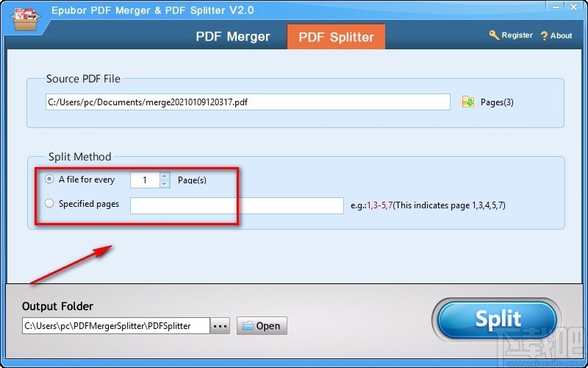Open the output folder

pos(262,326)
